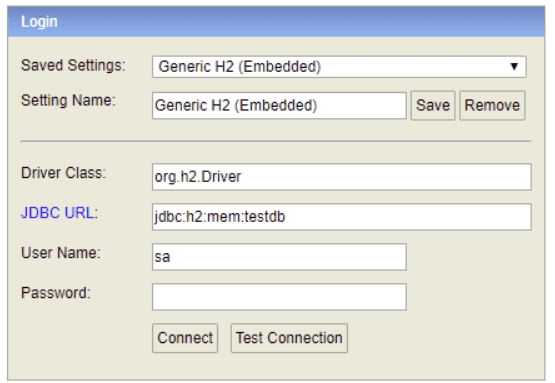Click the Password label text
The height and width of the screenshot is (383, 555).
click(56, 293)
